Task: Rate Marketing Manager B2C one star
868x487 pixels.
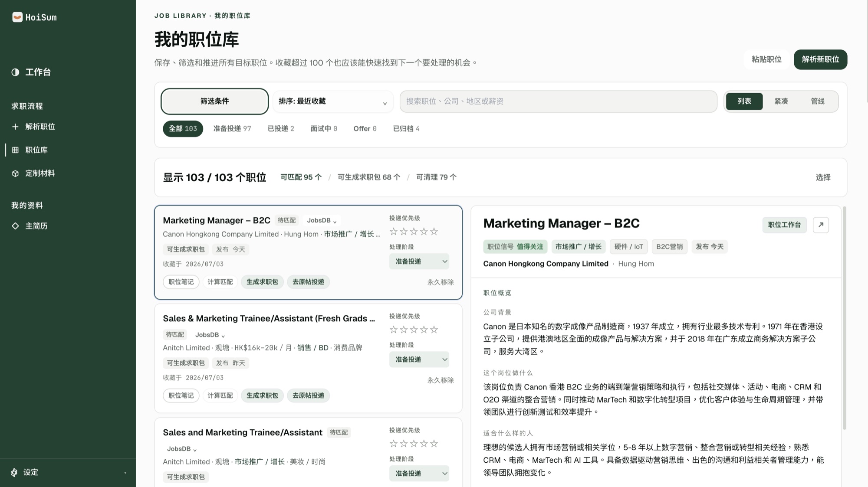Action: (x=394, y=232)
